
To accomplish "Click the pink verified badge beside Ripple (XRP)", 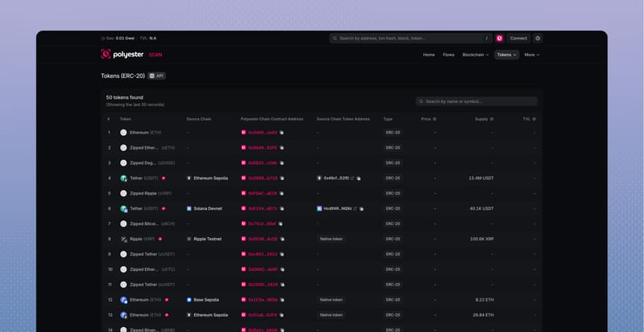I will 160,239.
